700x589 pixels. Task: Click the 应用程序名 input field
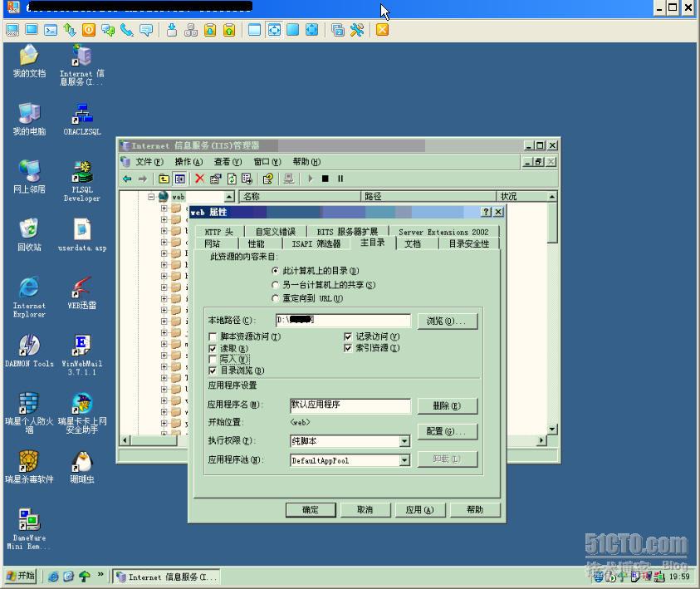pos(350,405)
